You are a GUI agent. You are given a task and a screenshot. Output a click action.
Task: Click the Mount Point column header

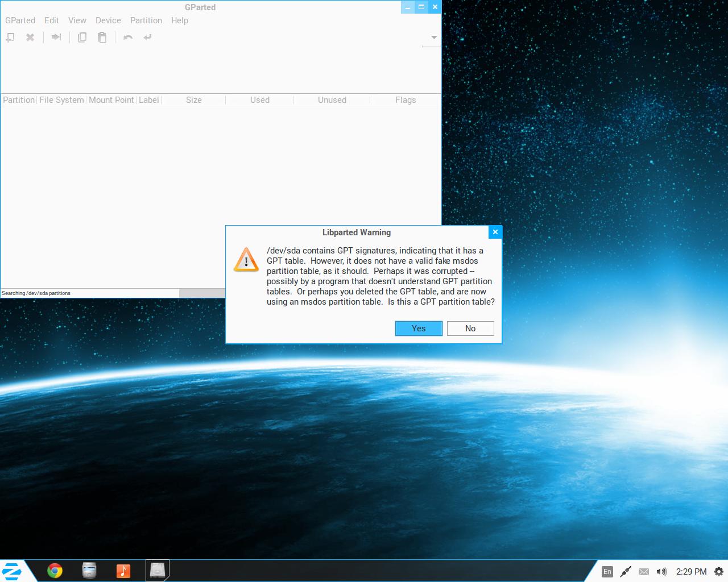pyautogui.click(x=111, y=100)
